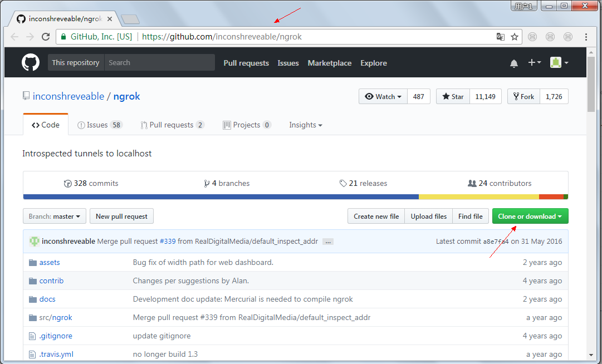Expand commit message ellipsis button
The width and height of the screenshot is (602, 364).
pyautogui.click(x=327, y=242)
